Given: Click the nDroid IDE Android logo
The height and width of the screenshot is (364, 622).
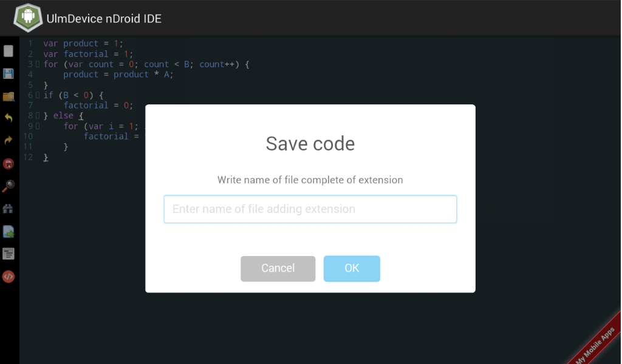Looking at the screenshot, I should point(28,18).
